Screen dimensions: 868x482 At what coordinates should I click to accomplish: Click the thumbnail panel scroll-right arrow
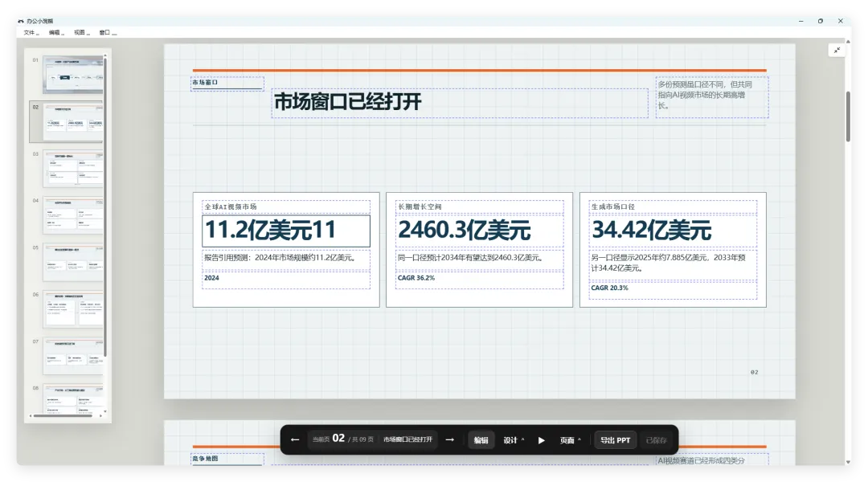[100, 415]
